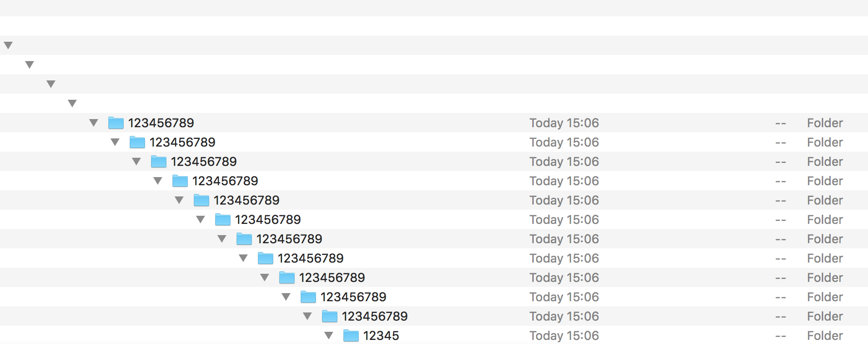Select the 12345 folder name
868x344 pixels.
pyautogui.click(x=381, y=336)
